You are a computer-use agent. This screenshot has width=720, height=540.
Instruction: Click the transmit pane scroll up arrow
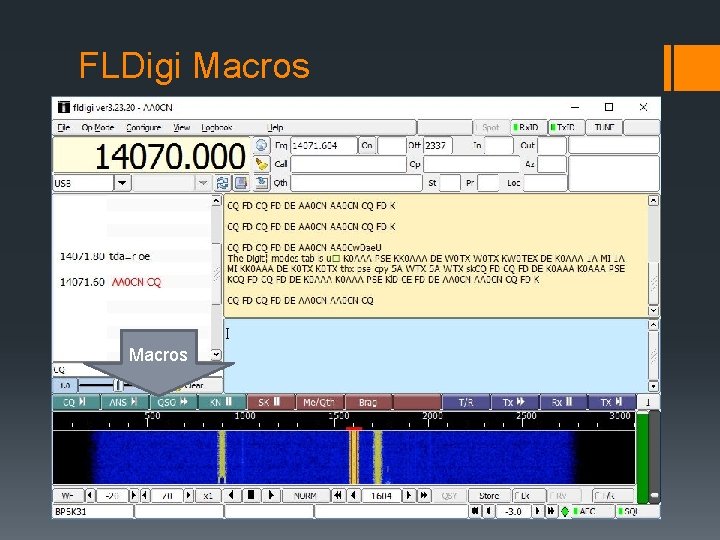[653, 325]
